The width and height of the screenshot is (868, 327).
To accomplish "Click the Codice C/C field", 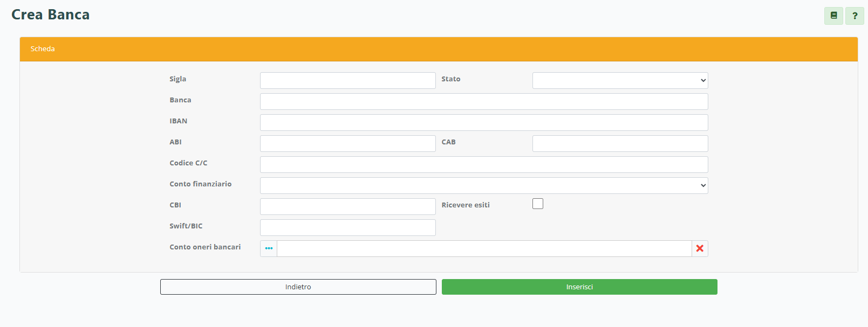I will (x=484, y=164).
